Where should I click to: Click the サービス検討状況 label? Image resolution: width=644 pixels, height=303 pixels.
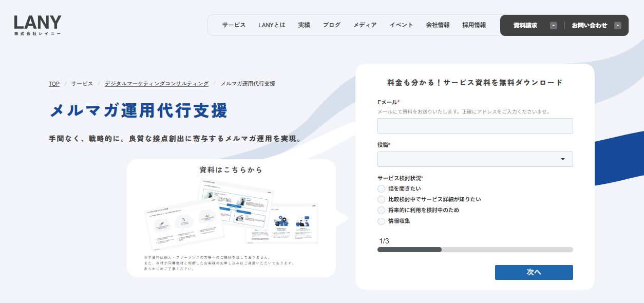(x=400, y=178)
